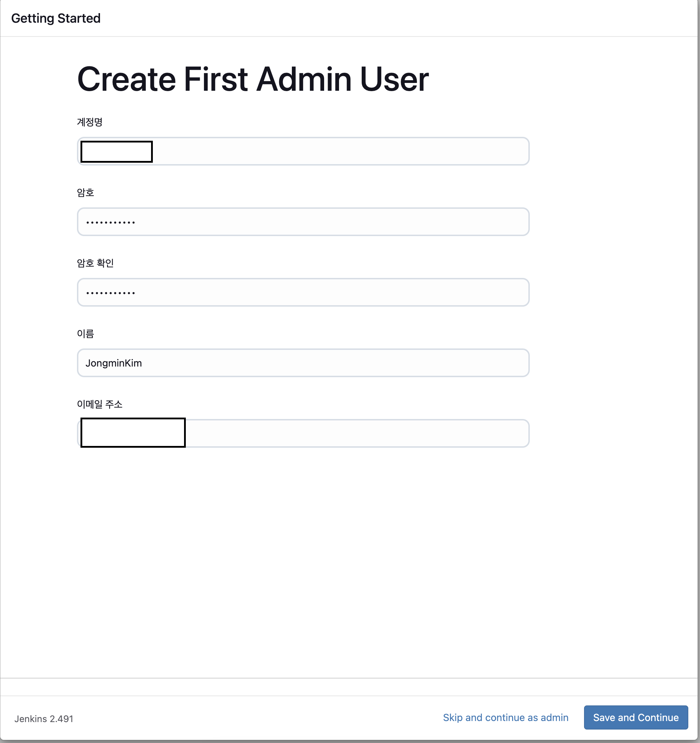The image size is (700, 743).
Task: Click the redacted box in email field
Action: point(133,432)
